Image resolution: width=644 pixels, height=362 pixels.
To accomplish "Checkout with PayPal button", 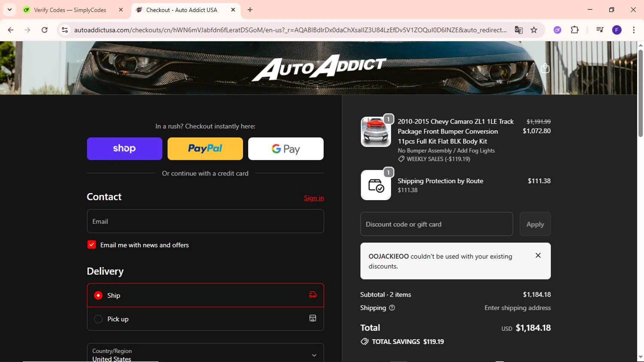I will [x=205, y=149].
